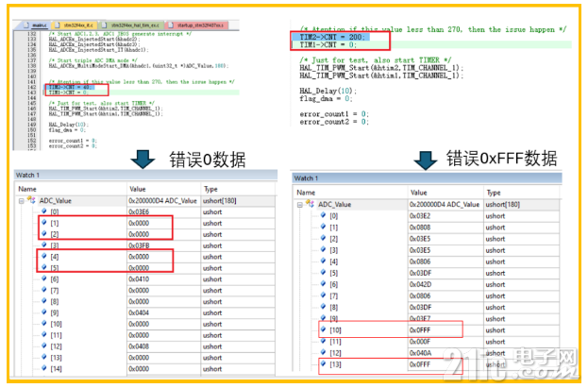Image resolution: width=588 pixels, height=388 pixels.
Task: Select ushort[180] type in left watch
Action: 219,201
